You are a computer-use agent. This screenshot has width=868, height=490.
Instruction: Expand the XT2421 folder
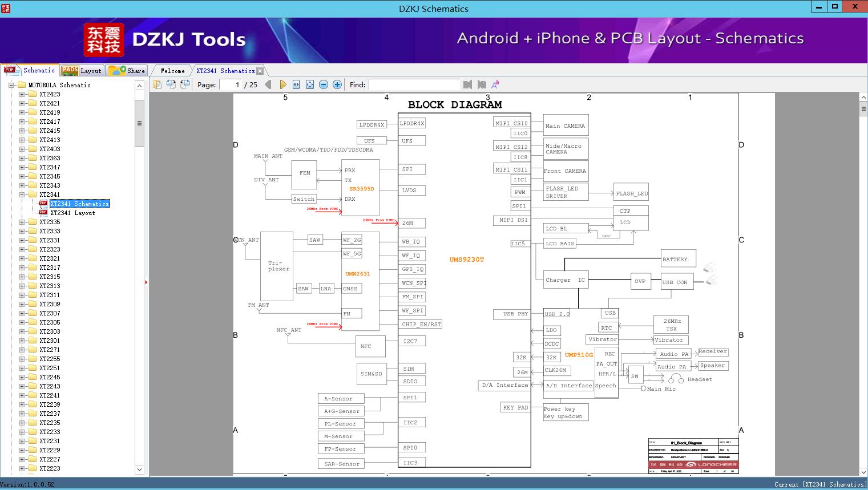tap(22, 103)
